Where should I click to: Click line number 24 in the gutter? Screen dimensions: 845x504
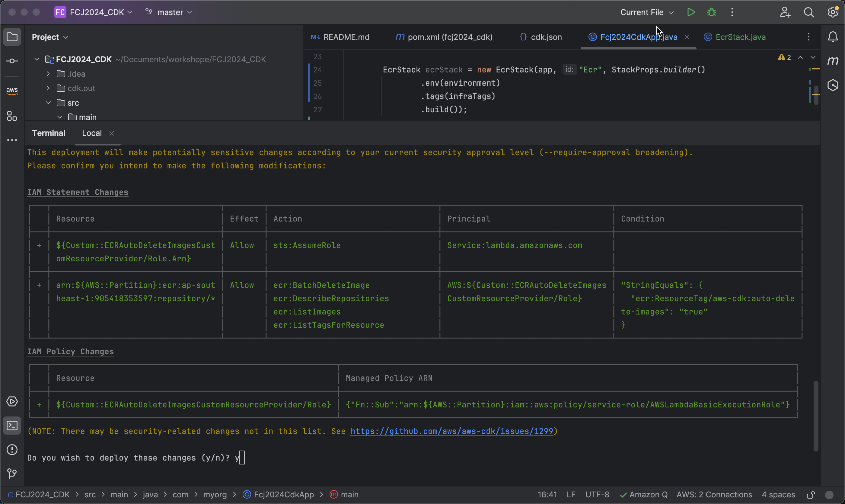point(317,70)
